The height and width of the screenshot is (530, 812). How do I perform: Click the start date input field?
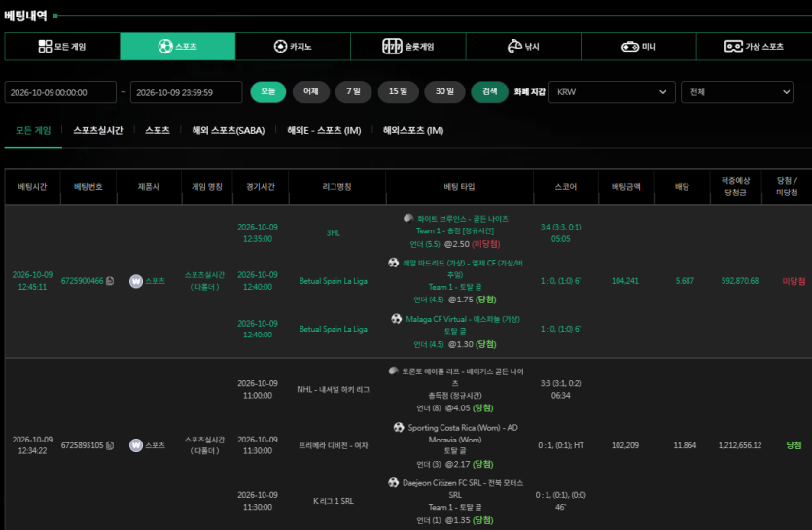click(x=60, y=92)
